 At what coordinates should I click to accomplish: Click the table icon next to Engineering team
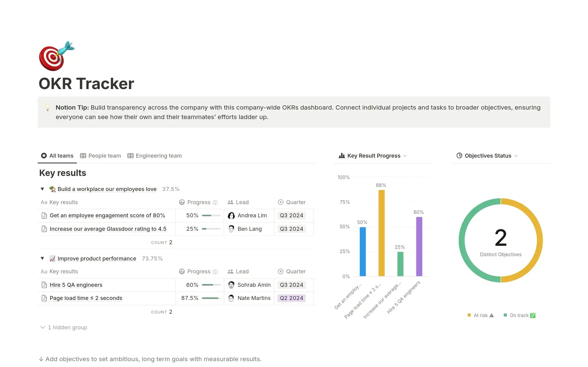point(130,156)
